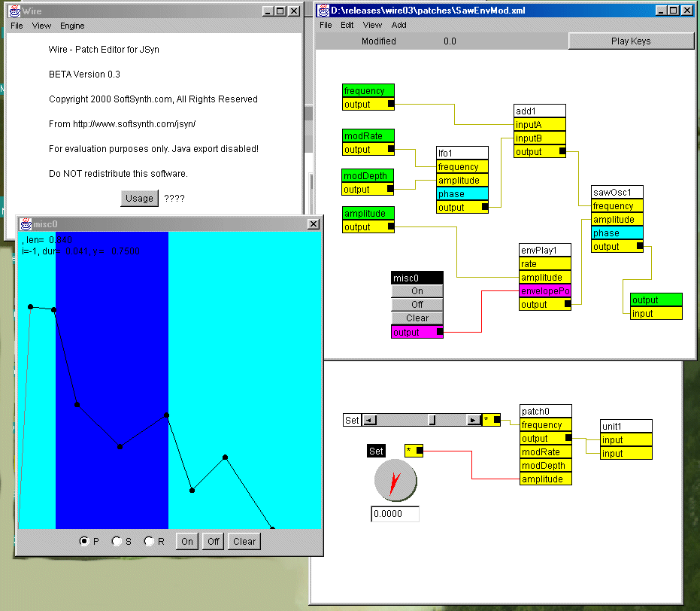
Task: Select the S radio button
Action: [117, 541]
